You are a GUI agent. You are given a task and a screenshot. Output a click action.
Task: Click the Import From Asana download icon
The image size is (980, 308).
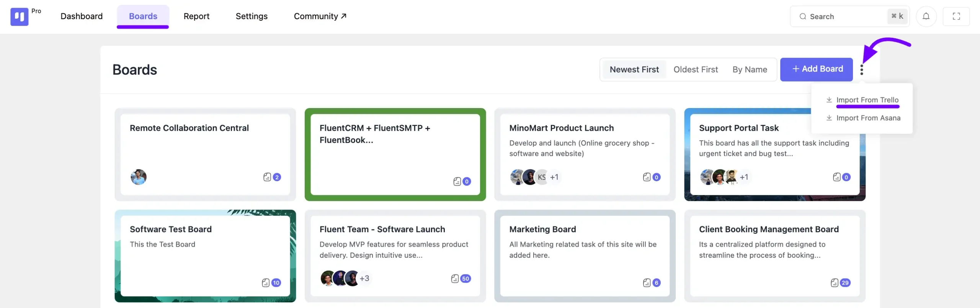point(829,118)
